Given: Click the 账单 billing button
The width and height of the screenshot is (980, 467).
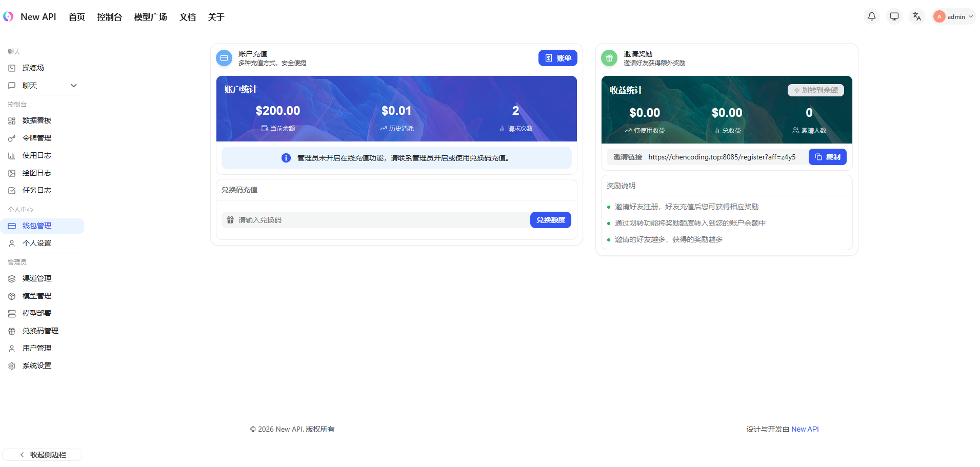Looking at the screenshot, I should 557,58.
